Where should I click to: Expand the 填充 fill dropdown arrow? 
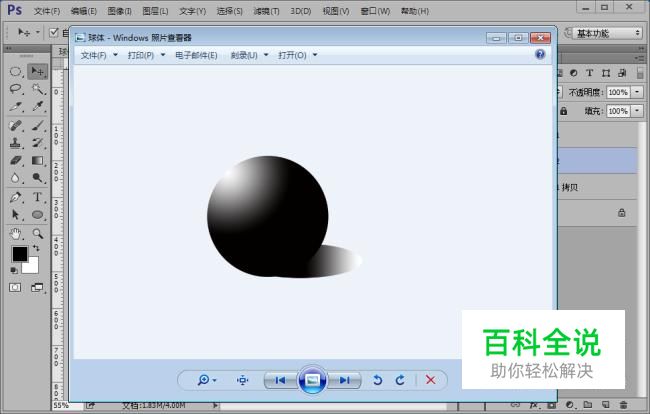[638, 111]
